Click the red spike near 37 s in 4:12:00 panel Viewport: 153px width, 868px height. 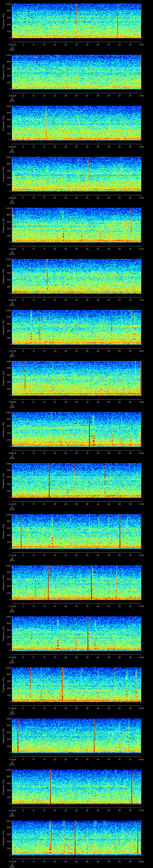click(91, 582)
